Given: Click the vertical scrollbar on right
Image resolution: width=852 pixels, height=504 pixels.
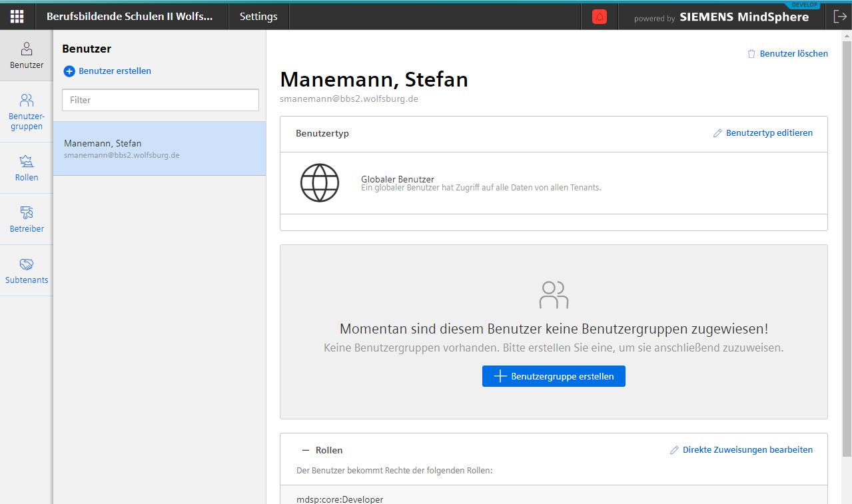Looking at the screenshot, I should [846, 246].
